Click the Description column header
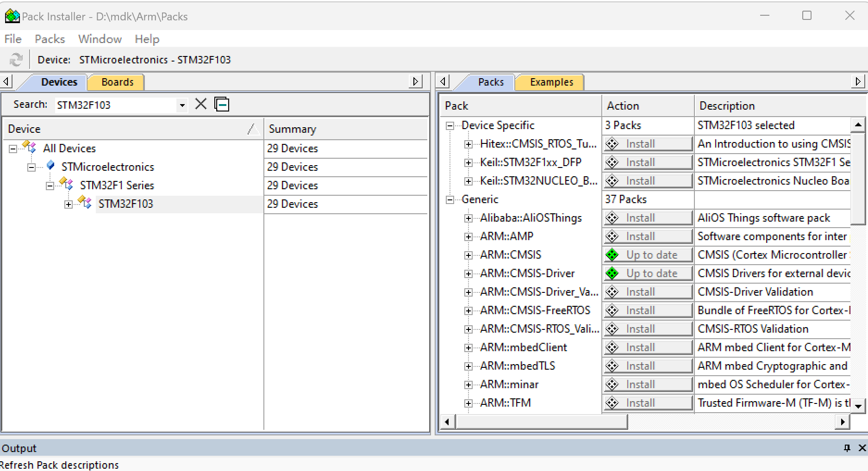 [781, 106]
